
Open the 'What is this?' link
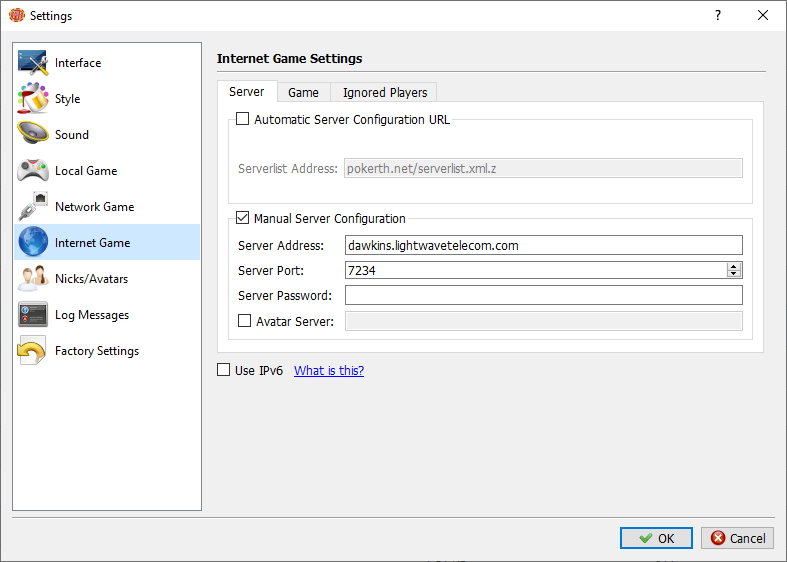[329, 370]
